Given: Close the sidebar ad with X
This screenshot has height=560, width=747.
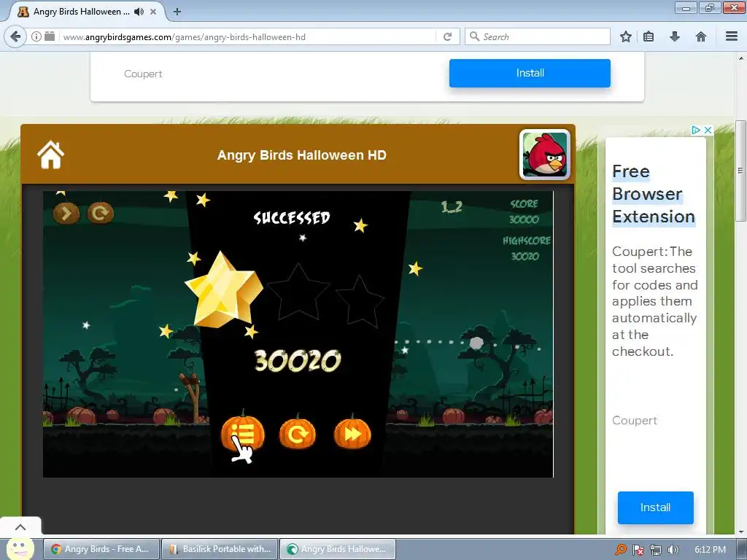Looking at the screenshot, I should 708,130.
